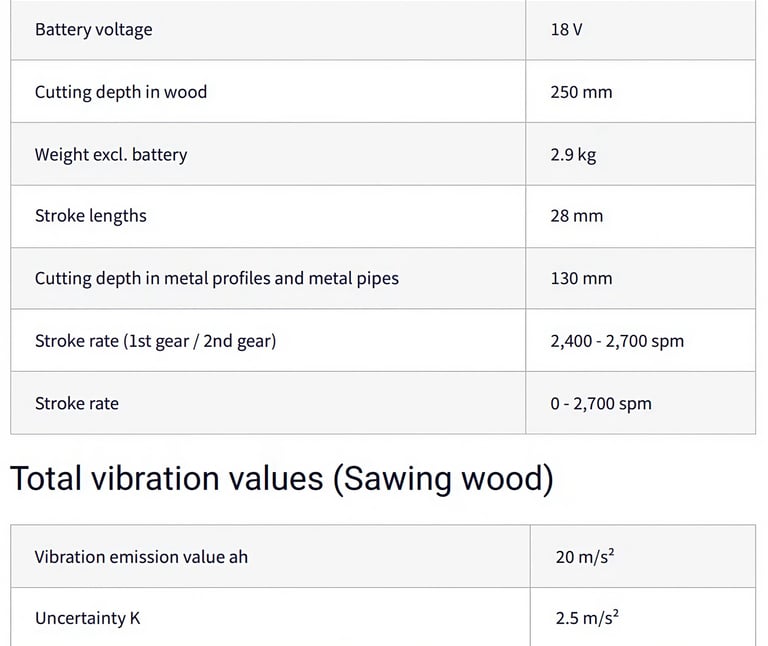Image resolution: width=768 pixels, height=646 pixels.
Task: Select the 2,400 - 2,700 spm value
Action: pyautogui.click(x=617, y=341)
